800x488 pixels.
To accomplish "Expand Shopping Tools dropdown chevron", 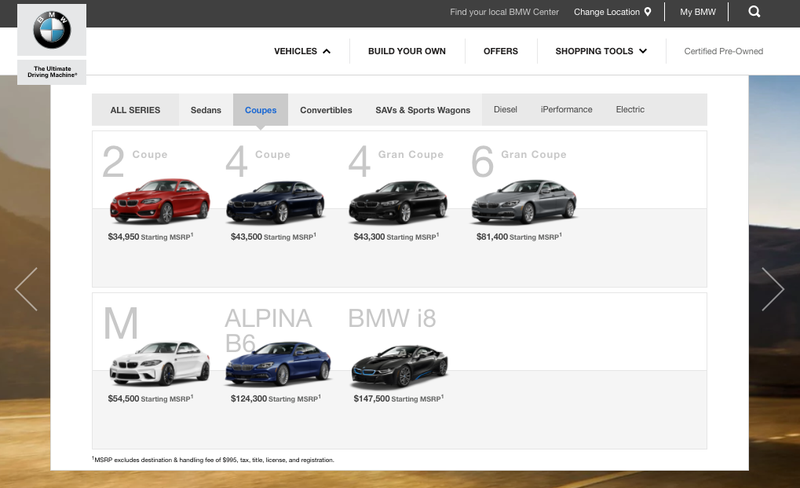I will (x=643, y=51).
